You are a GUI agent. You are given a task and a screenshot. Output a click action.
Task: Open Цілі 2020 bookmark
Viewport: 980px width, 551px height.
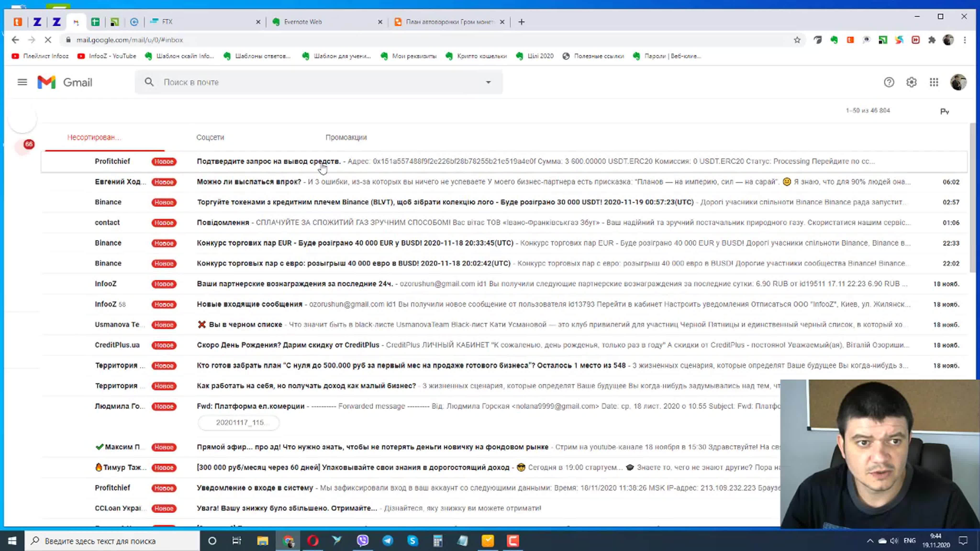535,56
